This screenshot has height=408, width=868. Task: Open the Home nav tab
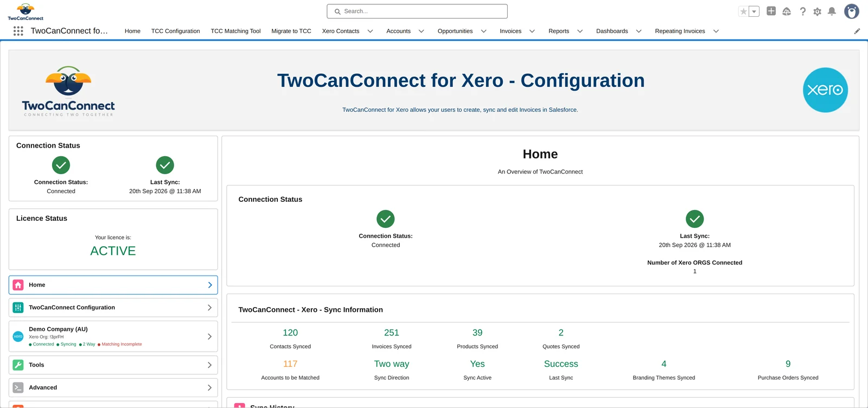(x=132, y=31)
